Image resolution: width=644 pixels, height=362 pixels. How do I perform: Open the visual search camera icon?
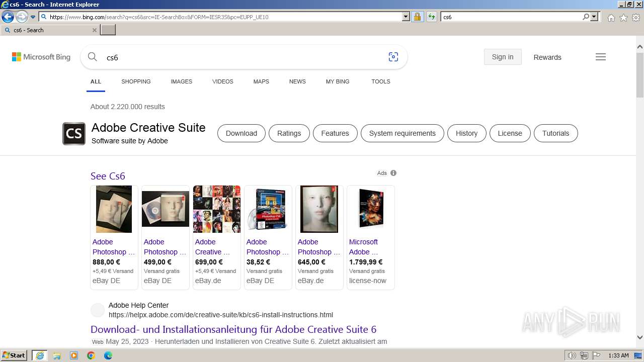pyautogui.click(x=393, y=57)
